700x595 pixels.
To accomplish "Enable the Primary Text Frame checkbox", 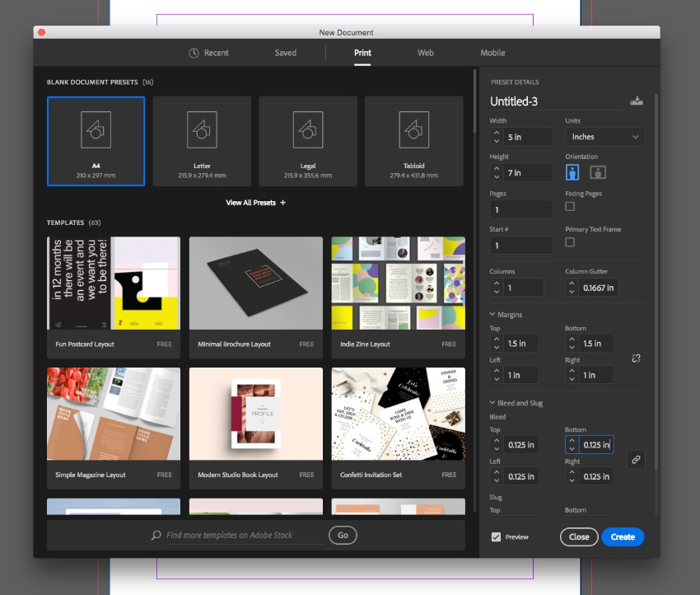I will point(570,242).
